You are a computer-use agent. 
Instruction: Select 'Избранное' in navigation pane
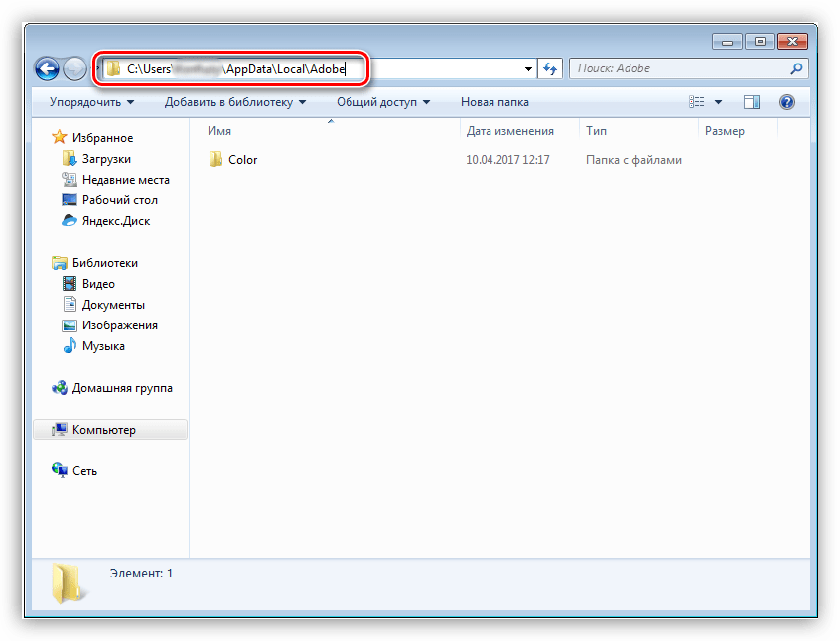(x=102, y=138)
